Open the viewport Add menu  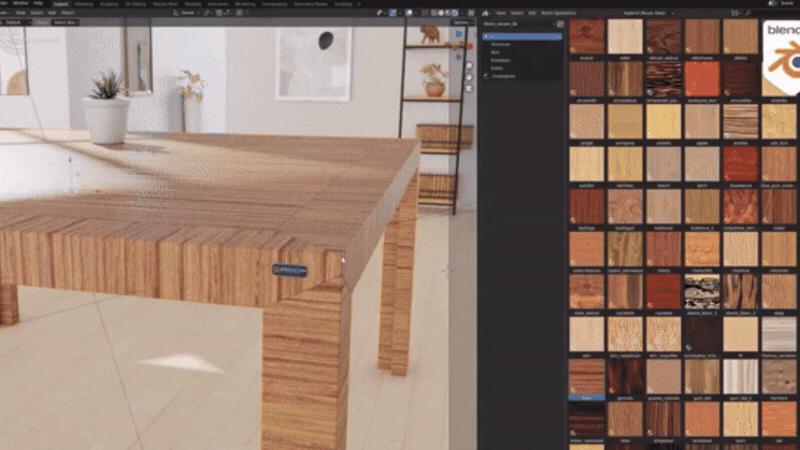(52, 13)
